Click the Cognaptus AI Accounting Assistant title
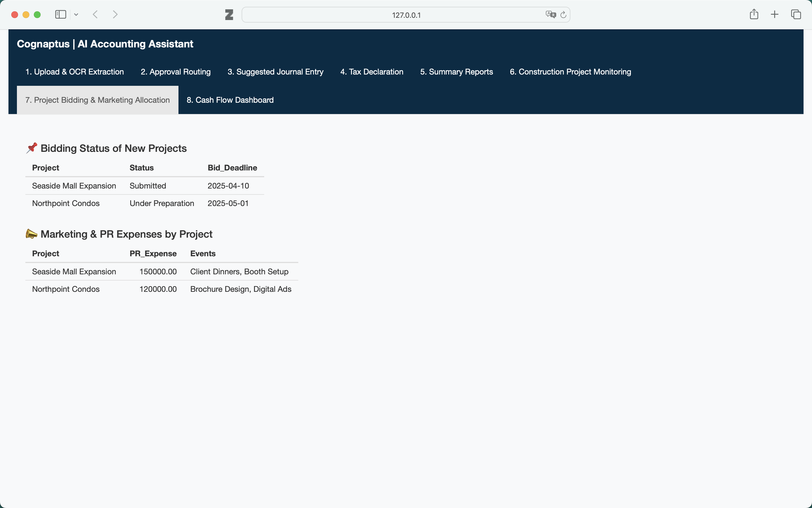The height and width of the screenshot is (508, 812). [x=105, y=44]
